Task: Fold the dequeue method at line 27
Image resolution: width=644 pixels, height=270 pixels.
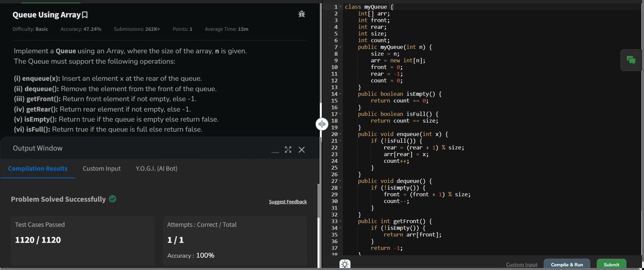Action: (340, 181)
